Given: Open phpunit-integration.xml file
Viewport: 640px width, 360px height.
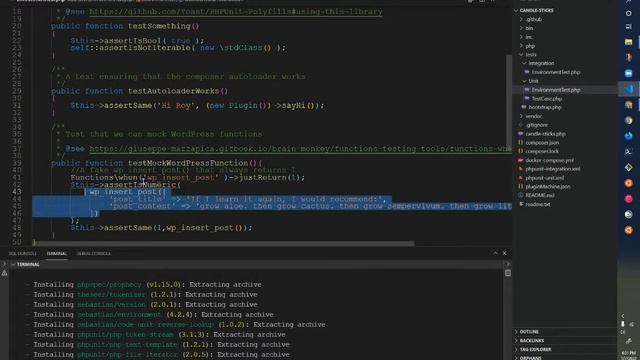Looking at the screenshot, I should tap(552, 169).
